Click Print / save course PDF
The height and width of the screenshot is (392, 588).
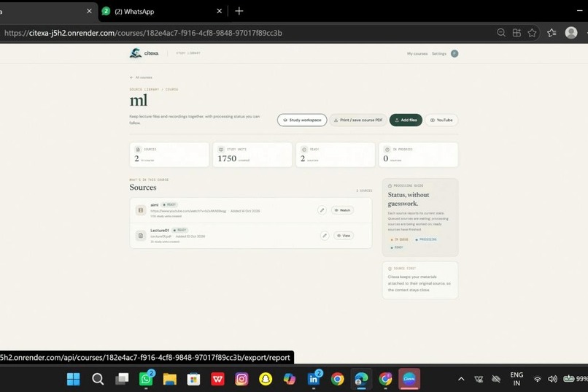tap(358, 120)
